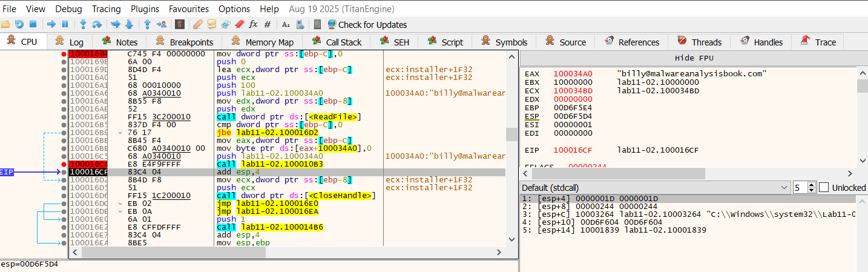Toggle the breakpoint dot at address 10001694
868x272 pixels.
point(64,54)
